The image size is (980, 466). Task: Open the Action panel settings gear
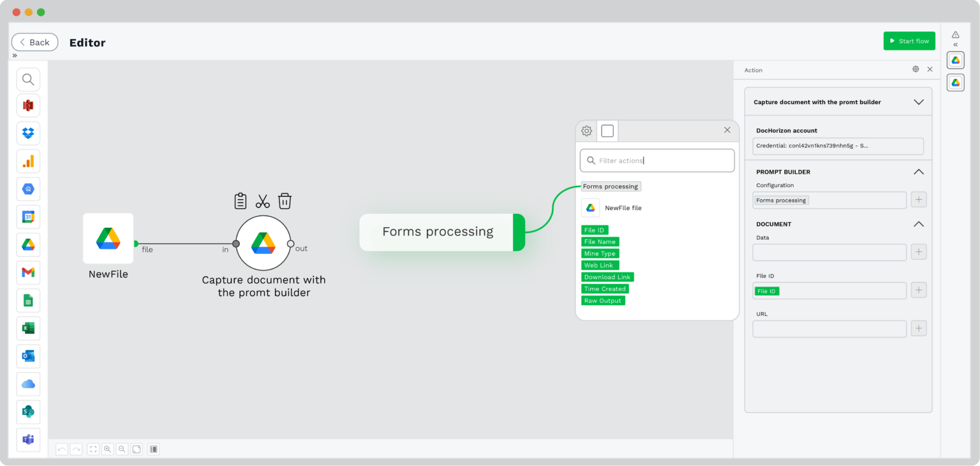[916, 69]
